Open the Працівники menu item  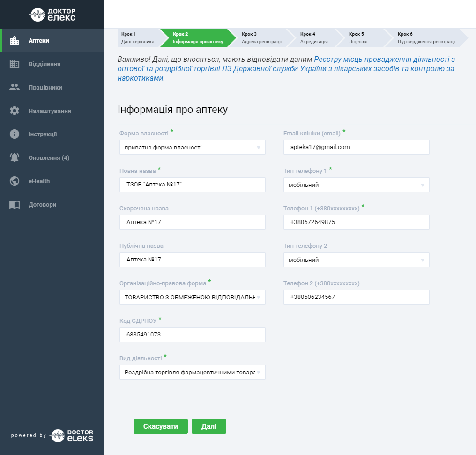click(52, 88)
